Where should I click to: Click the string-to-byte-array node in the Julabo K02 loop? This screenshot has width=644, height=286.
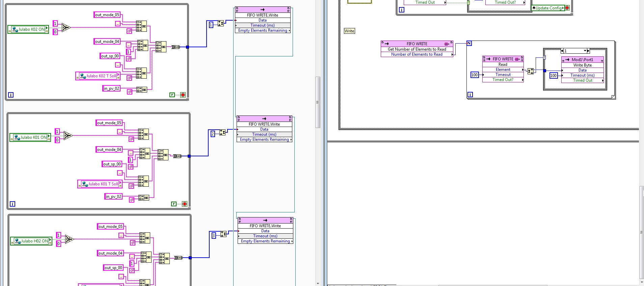pyautogui.click(x=176, y=47)
